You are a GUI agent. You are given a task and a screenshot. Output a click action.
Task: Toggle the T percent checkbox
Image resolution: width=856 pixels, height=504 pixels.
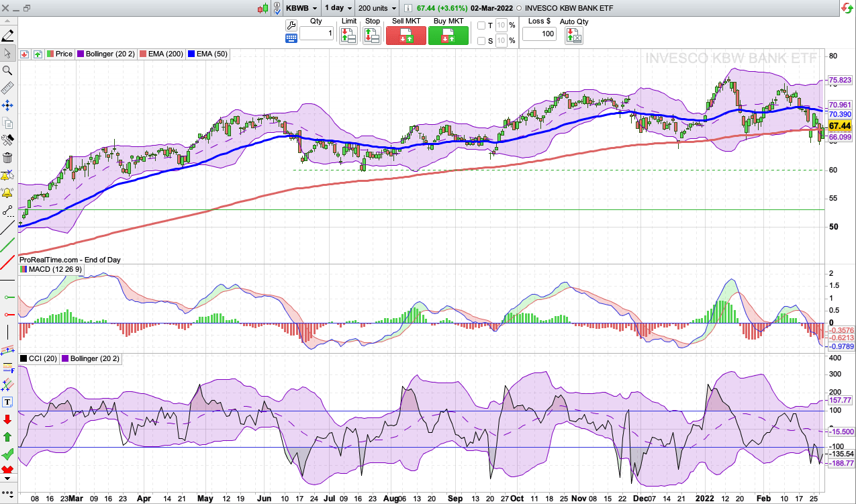pos(481,26)
